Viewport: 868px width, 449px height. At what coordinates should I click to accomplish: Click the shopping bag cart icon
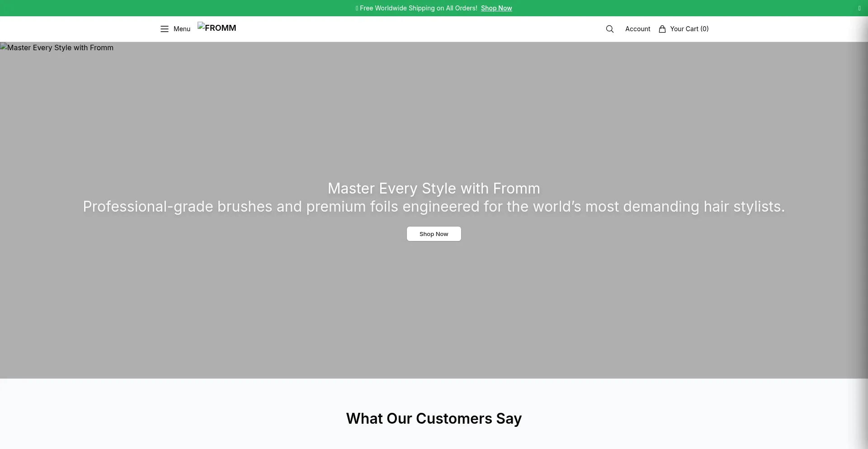(x=662, y=29)
